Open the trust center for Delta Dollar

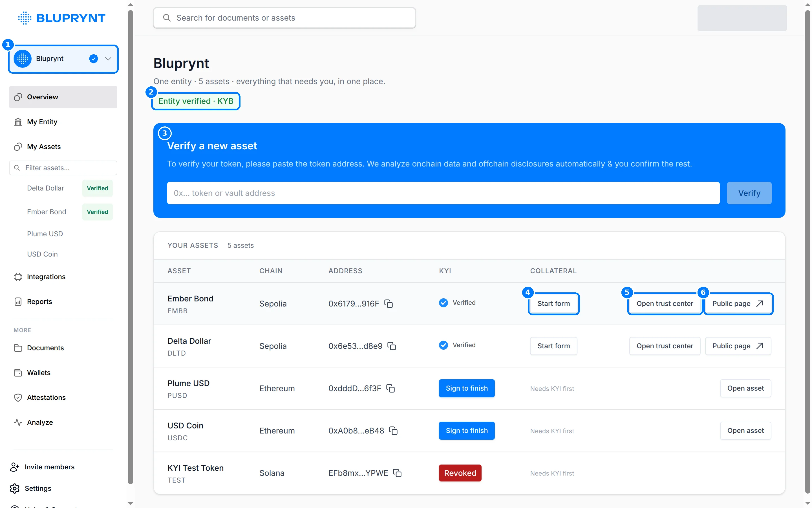click(665, 346)
